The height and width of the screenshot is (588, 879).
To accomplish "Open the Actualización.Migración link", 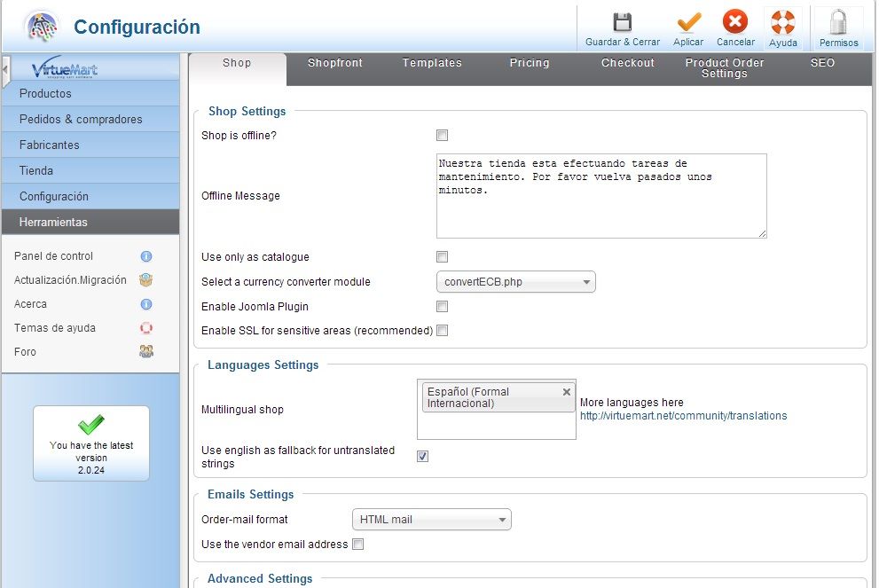I will coord(70,279).
